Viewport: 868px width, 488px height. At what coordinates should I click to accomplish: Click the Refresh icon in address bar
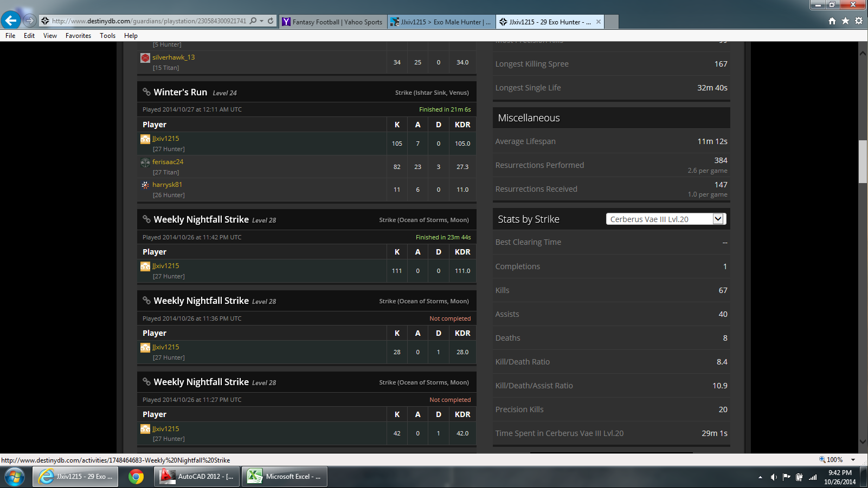pos(271,21)
